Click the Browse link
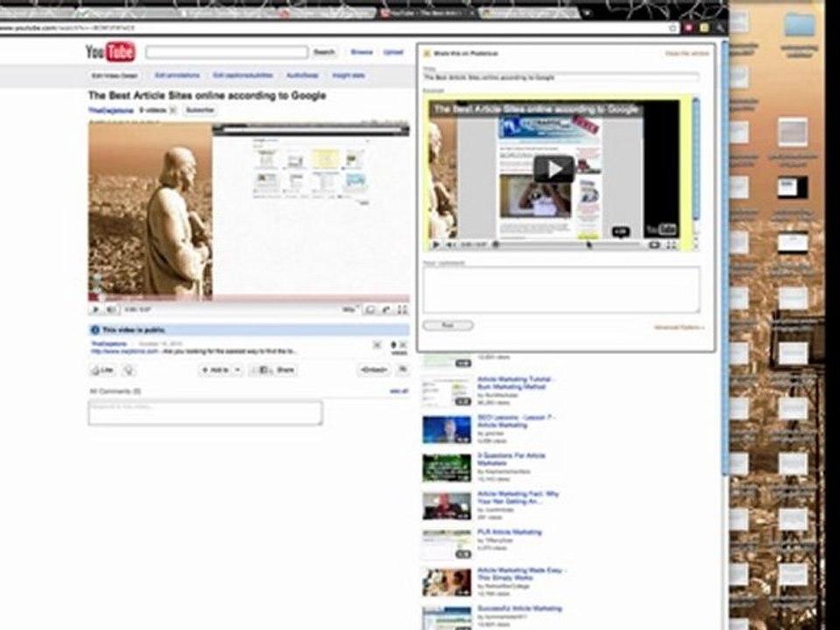This screenshot has width=840, height=630. click(x=361, y=52)
